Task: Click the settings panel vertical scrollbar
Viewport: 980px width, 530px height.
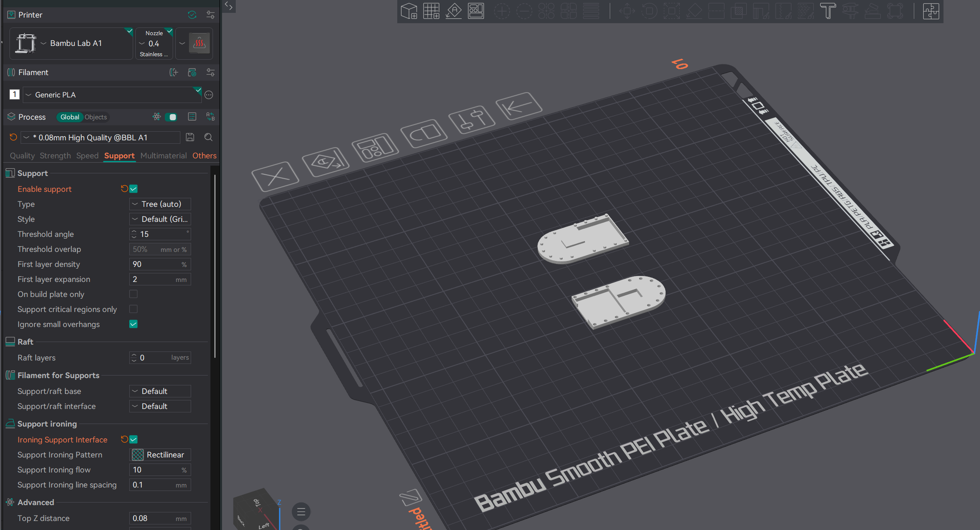Action: (215, 266)
